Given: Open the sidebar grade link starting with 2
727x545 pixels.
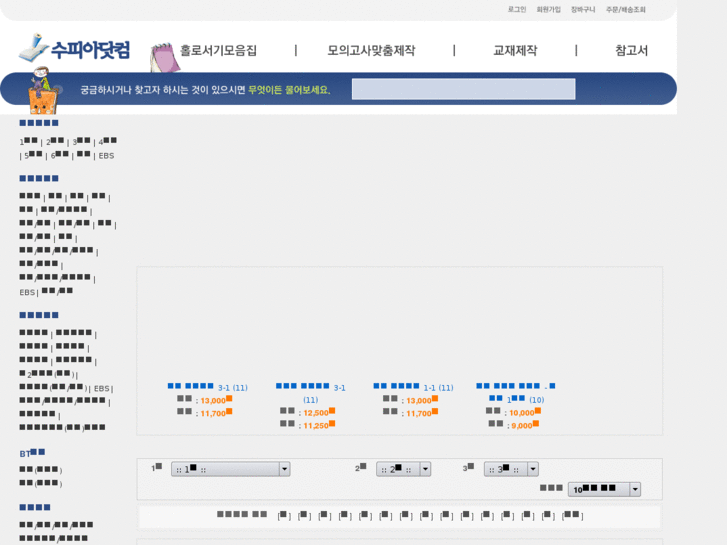Looking at the screenshot, I should [55, 141].
